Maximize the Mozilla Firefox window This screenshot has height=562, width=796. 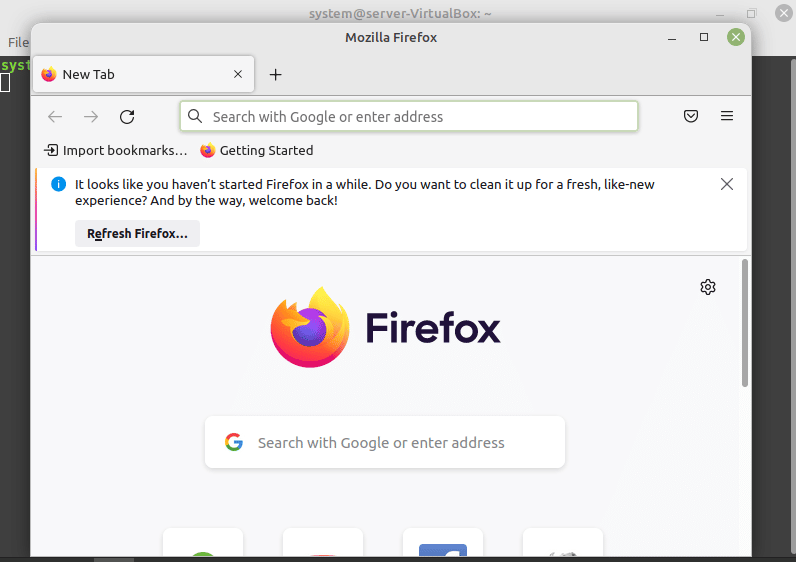click(704, 37)
